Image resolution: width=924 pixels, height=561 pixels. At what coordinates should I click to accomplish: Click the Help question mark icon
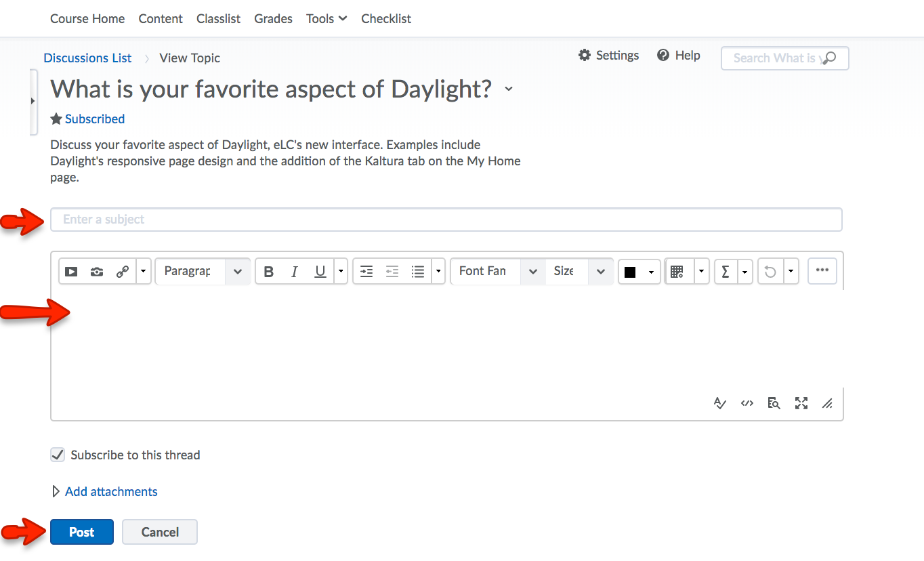(663, 56)
